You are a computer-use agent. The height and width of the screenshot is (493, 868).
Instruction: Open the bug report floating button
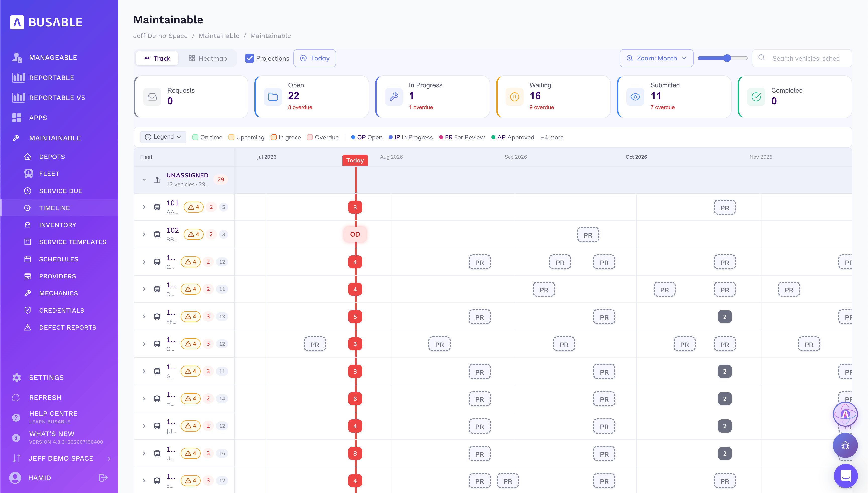845,445
